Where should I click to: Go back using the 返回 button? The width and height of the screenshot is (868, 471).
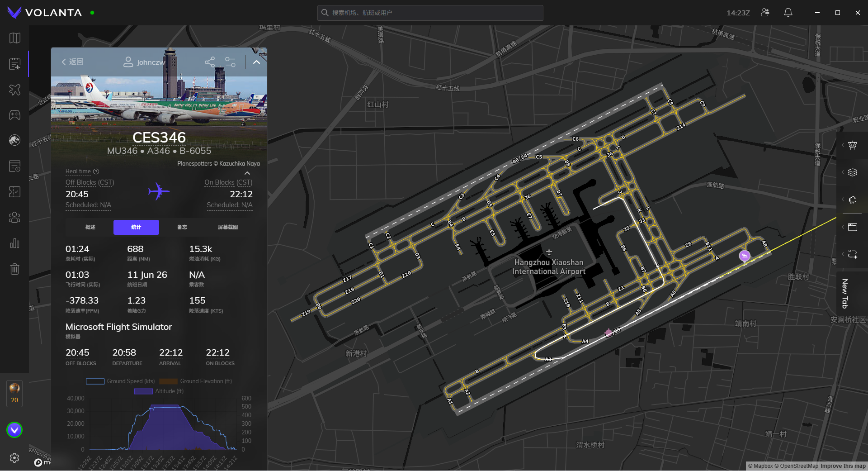pos(72,62)
